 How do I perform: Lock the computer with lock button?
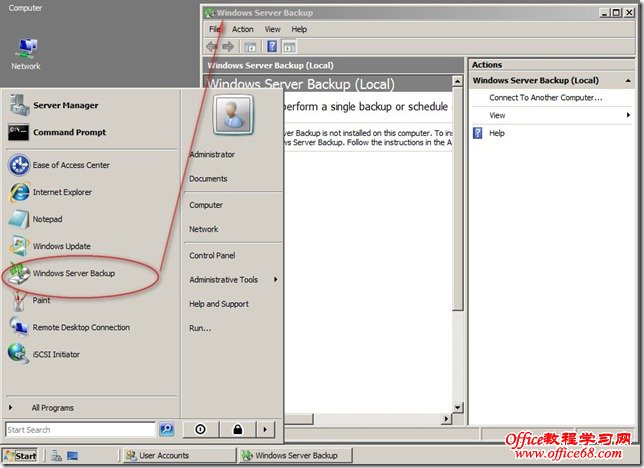[237, 429]
